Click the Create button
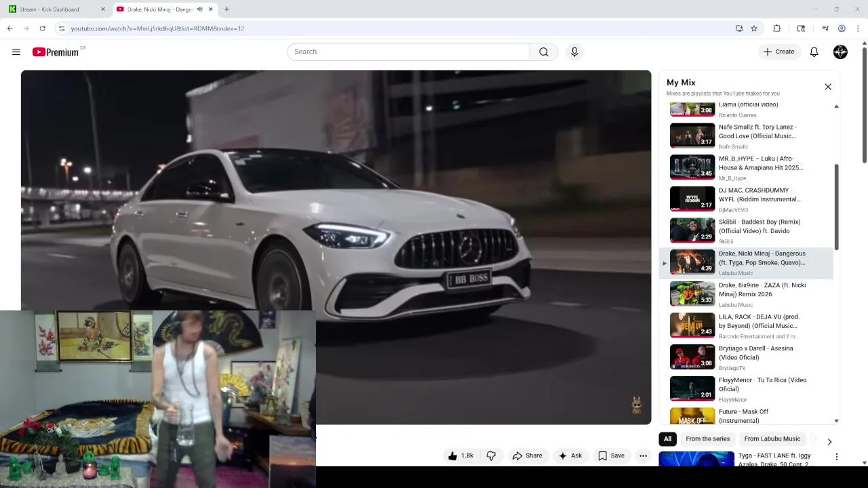 point(778,52)
